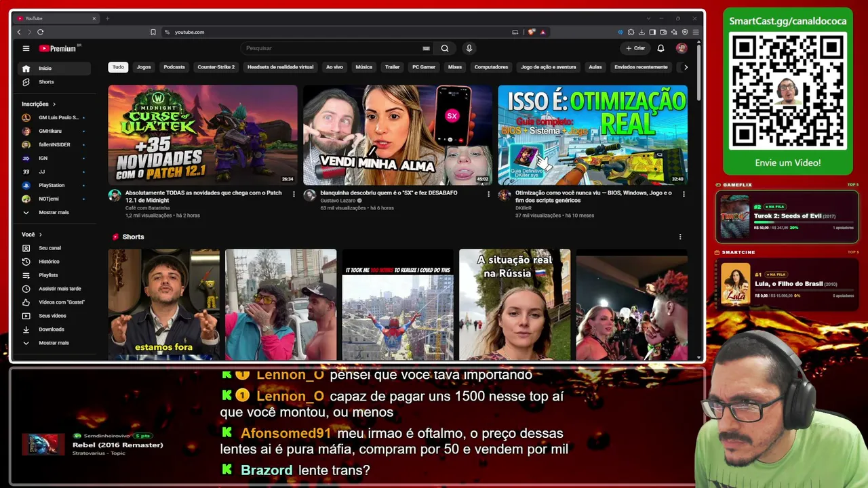Show more category chips with right arrow
The image size is (868, 488).
(686, 67)
